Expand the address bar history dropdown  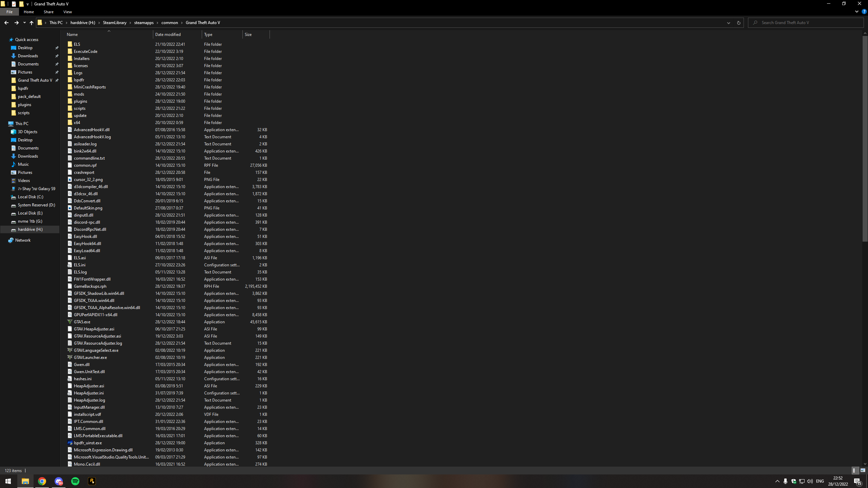coord(728,23)
